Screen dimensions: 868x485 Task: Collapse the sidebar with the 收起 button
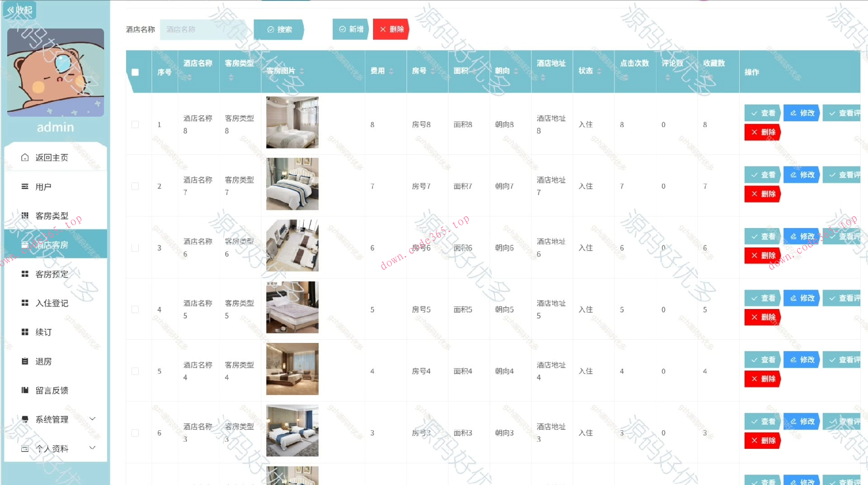[x=20, y=10]
